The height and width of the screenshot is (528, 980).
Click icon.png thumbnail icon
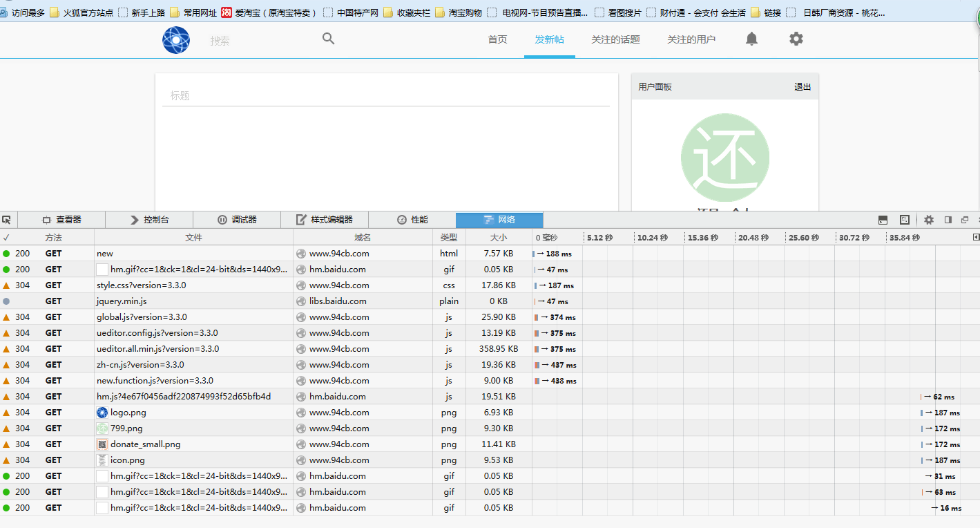(102, 460)
